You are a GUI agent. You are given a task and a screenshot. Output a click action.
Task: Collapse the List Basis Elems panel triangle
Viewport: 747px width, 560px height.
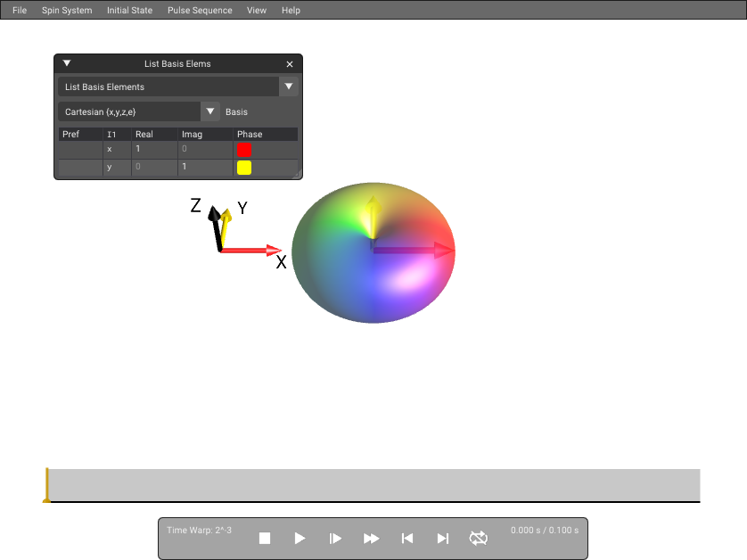coord(67,63)
